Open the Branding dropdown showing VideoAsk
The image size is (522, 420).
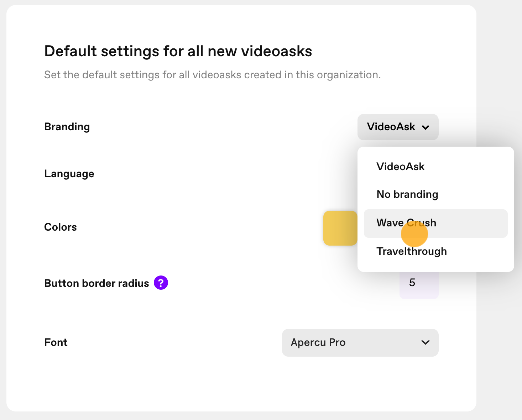point(398,127)
